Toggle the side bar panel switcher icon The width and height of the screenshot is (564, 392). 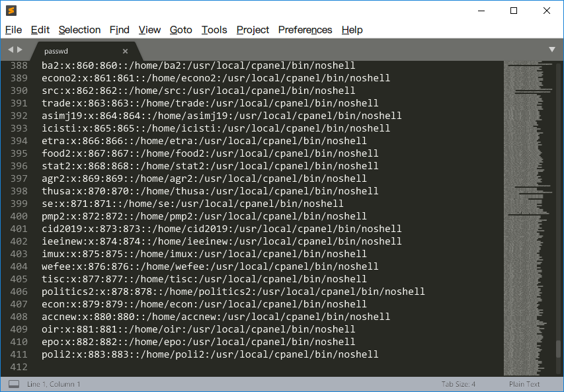click(x=14, y=384)
